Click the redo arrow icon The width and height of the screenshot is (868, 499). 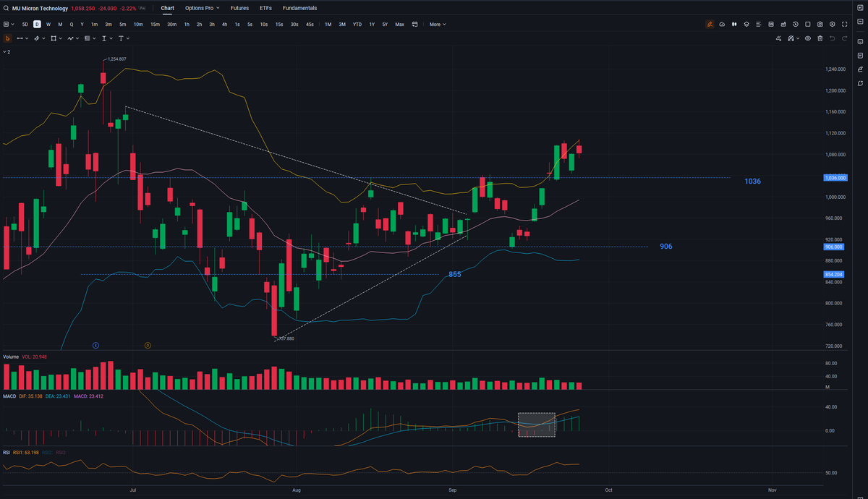pos(845,38)
